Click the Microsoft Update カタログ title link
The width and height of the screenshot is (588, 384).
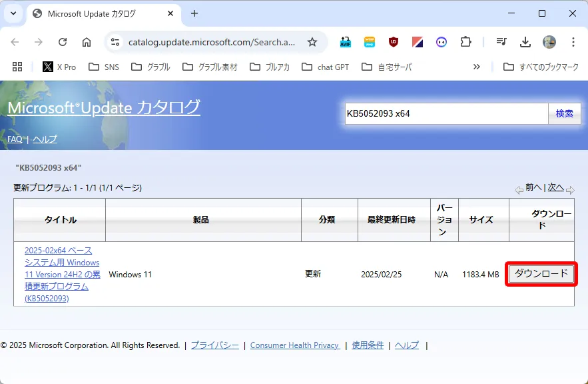click(x=104, y=108)
